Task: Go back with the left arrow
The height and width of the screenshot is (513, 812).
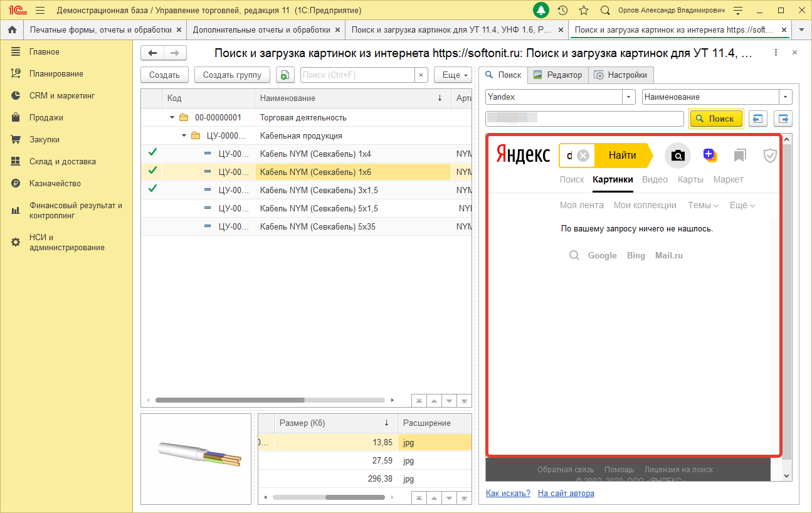Action: (x=152, y=53)
